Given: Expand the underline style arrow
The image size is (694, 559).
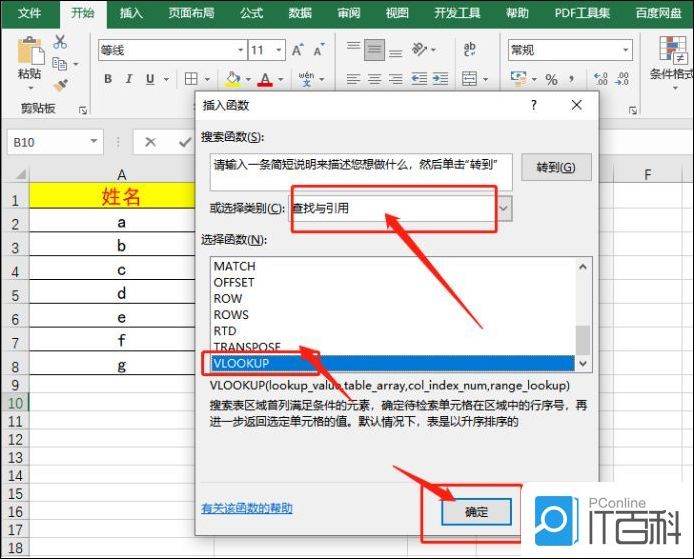Looking at the screenshot, I should click(166, 79).
